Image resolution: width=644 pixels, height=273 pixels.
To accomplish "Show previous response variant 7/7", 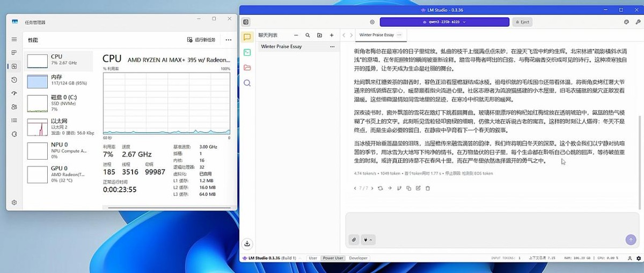I will click(x=355, y=188).
